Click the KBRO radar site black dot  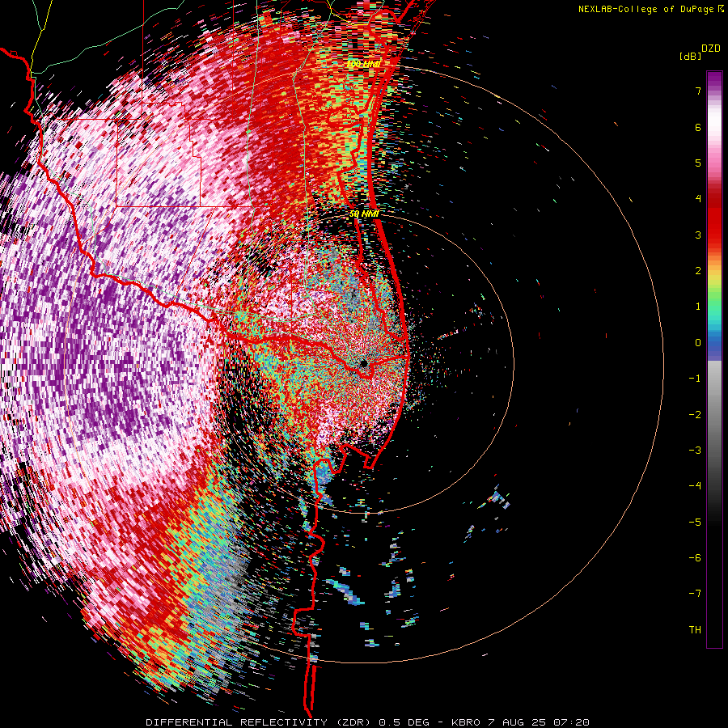click(363, 363)
